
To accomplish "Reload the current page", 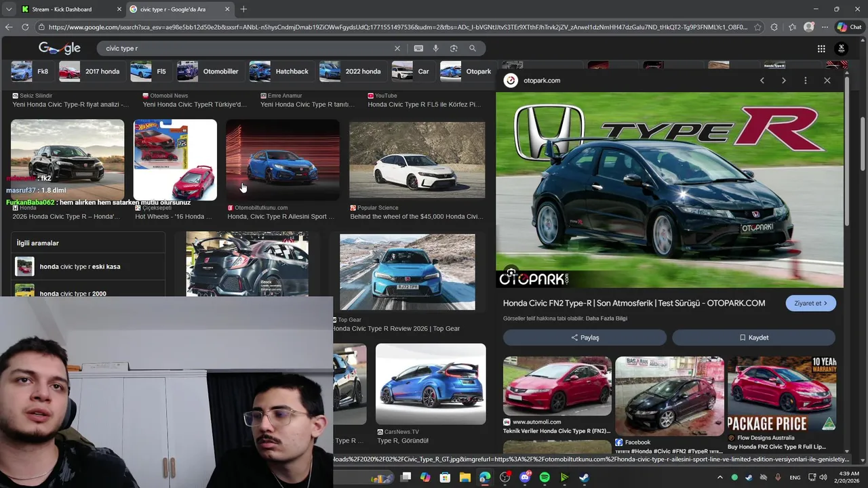I will (25, 27).
